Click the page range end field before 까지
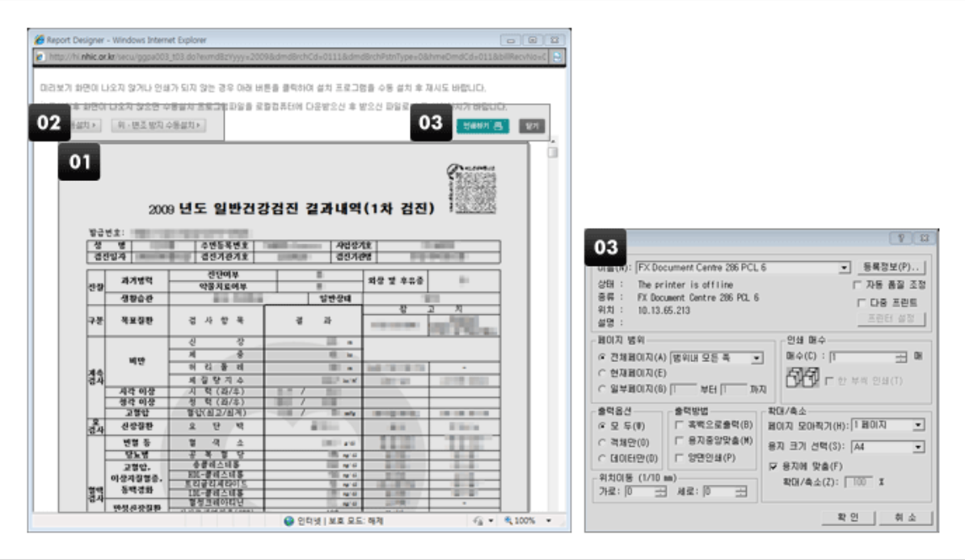 [x=733, y=389]
